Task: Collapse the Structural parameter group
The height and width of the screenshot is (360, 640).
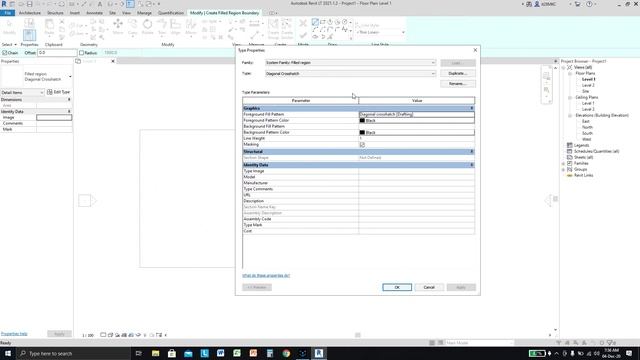Action: click(x=472, y=151)
